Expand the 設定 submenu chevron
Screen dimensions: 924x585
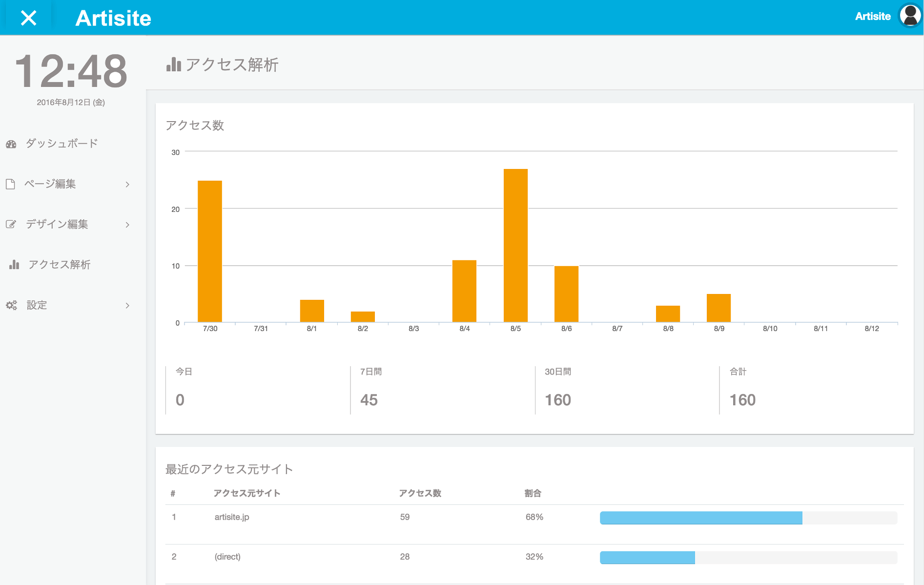(x=127, y=305)
